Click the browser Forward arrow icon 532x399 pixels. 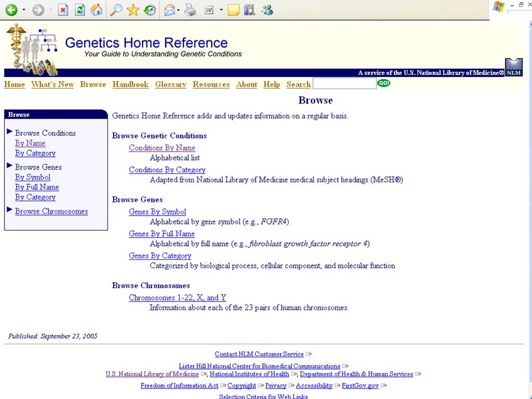coord(38,10)
